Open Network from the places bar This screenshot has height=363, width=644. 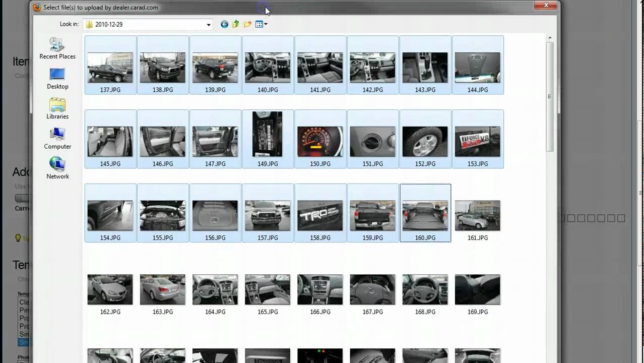pos(57,168)
